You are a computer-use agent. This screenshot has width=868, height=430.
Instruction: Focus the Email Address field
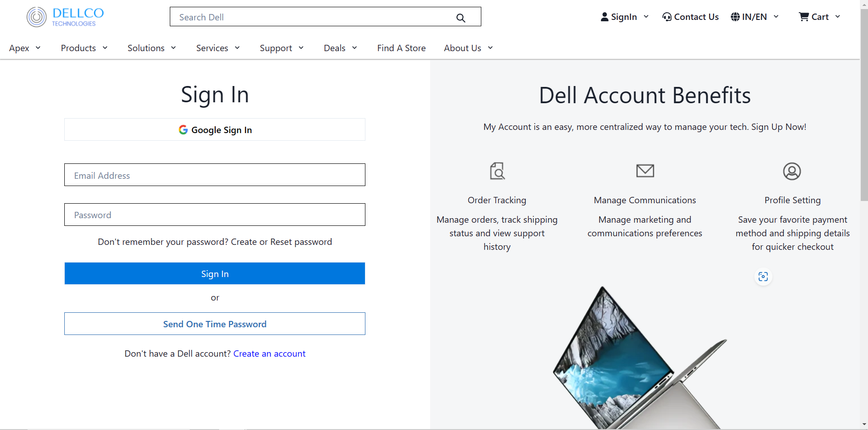pos(215,175)
